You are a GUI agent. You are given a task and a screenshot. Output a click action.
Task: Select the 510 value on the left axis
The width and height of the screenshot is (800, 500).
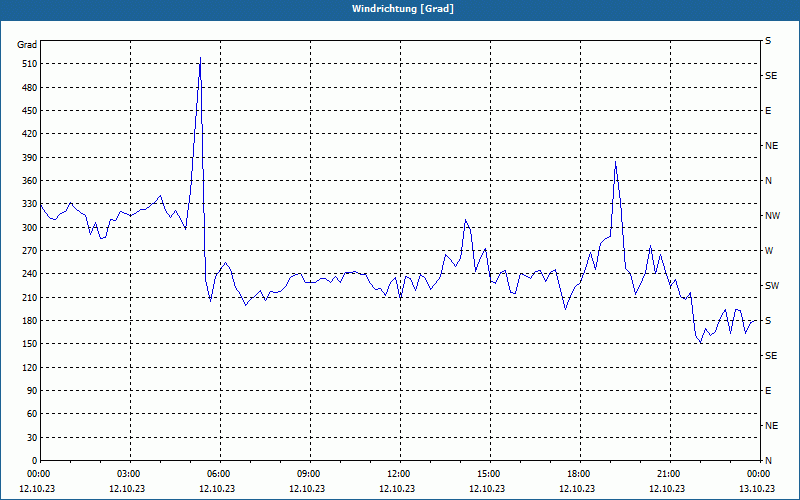point(29,64)
